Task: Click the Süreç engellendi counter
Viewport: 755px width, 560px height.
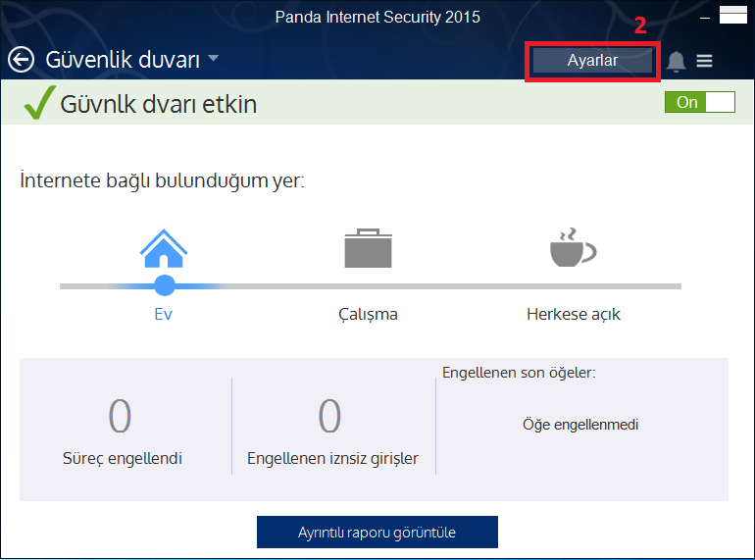Action: click(x=120, y=416)
